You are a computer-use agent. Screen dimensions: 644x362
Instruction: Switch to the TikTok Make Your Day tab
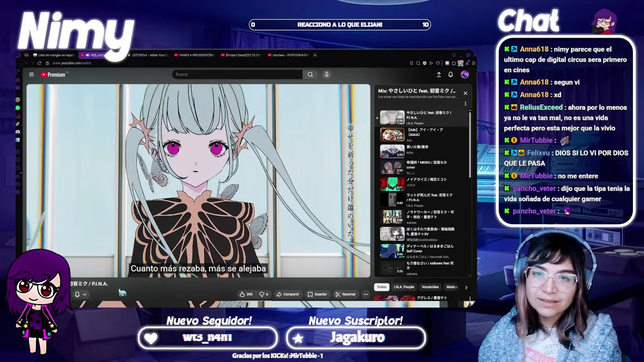(147, 55)
